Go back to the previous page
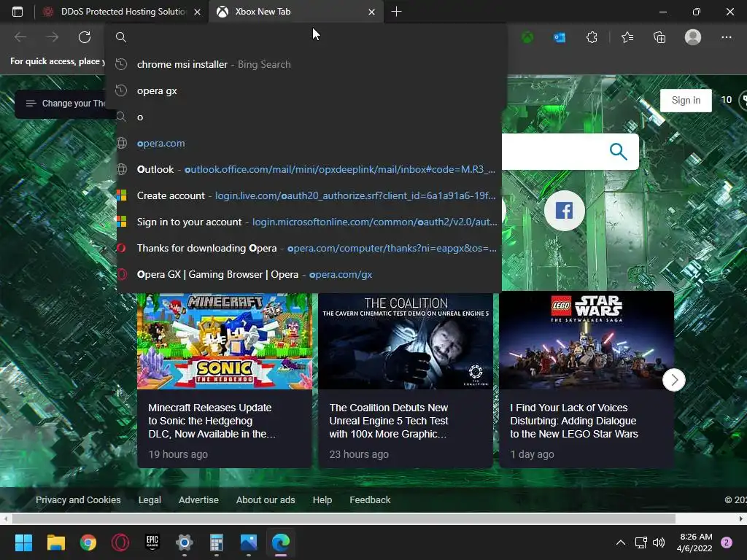The image size is (747, 560). tap(20, 37)
